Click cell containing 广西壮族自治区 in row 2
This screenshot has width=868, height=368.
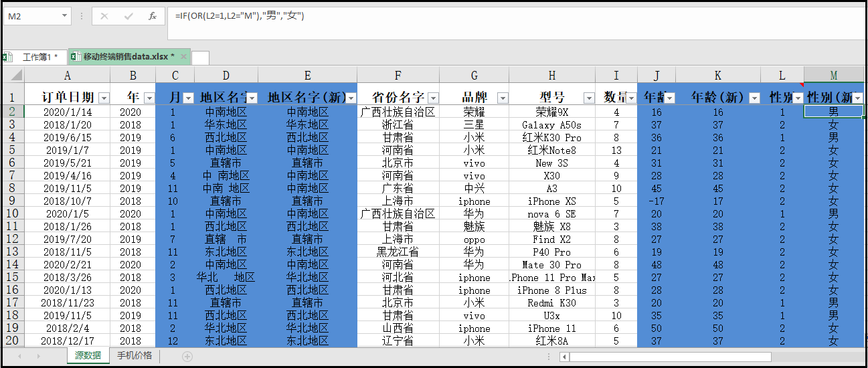point(398,112)
